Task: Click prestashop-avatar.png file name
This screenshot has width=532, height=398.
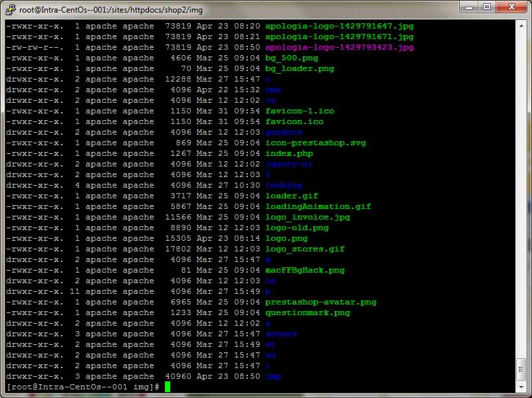Action: point(321,302)
